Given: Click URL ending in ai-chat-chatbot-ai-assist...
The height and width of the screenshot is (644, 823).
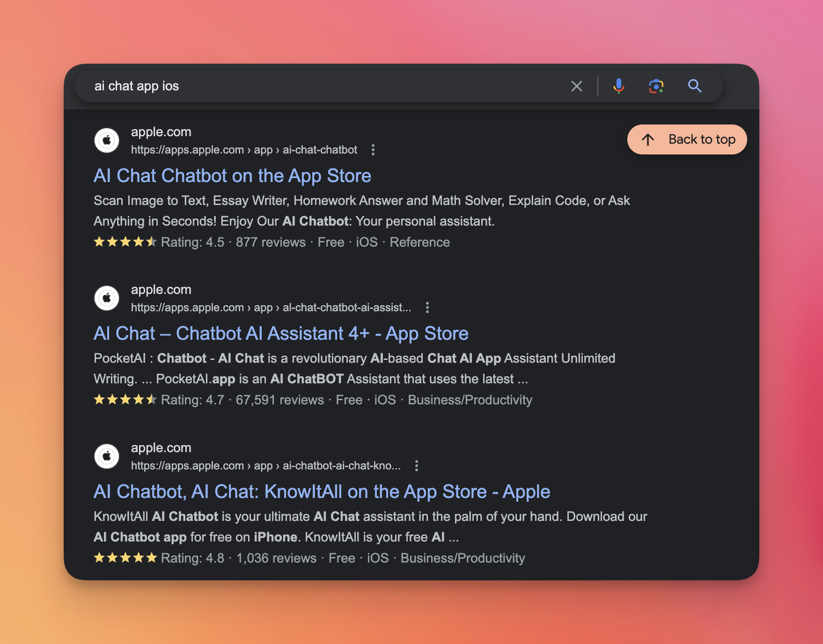Looking at the screenshot, I should click(x=271, y=307).
